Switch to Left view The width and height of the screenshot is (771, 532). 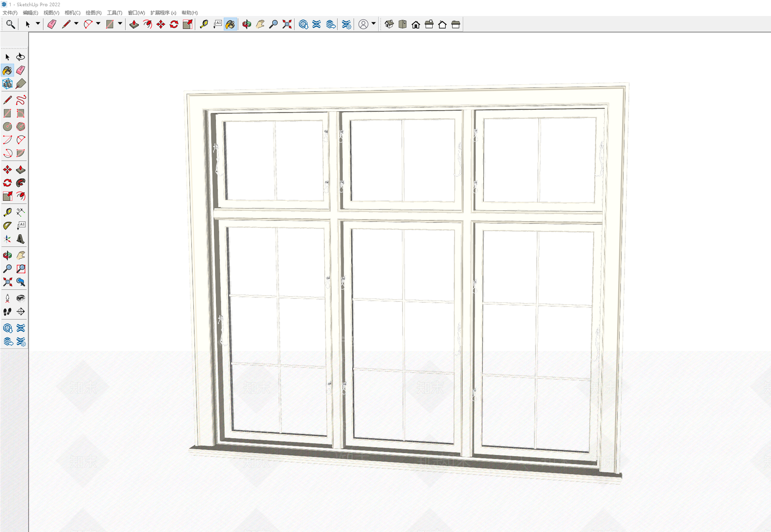[x=455, y=24]
